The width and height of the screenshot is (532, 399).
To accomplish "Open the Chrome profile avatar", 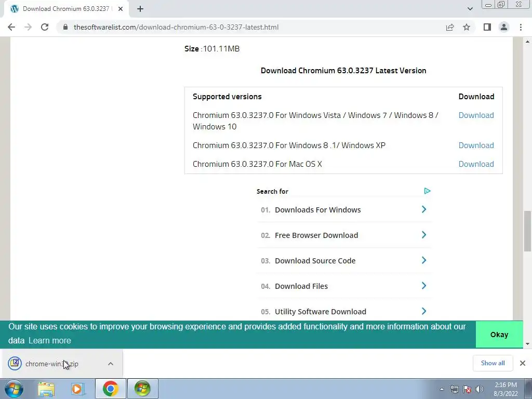I will [x=504, y=27].
